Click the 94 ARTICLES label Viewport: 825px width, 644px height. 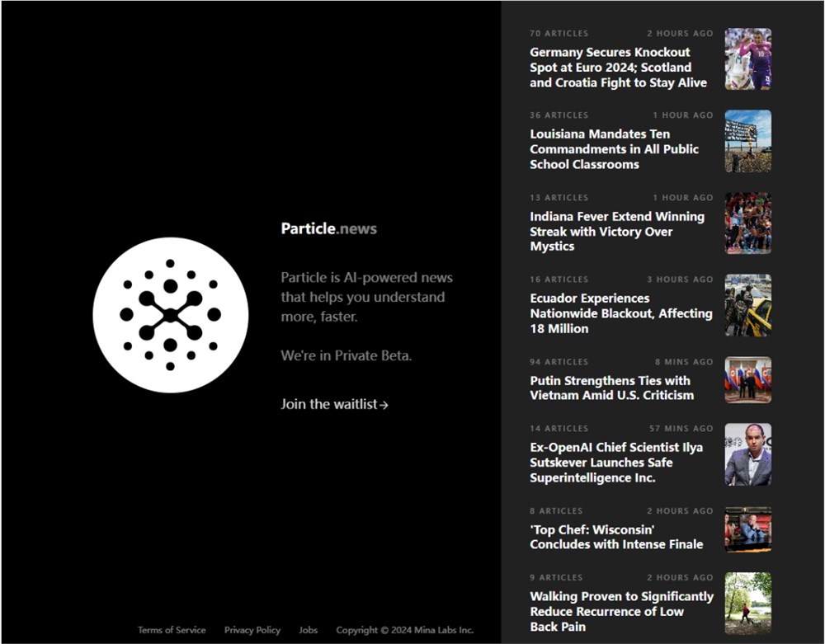pyautogui.click(x=559, y=362)
